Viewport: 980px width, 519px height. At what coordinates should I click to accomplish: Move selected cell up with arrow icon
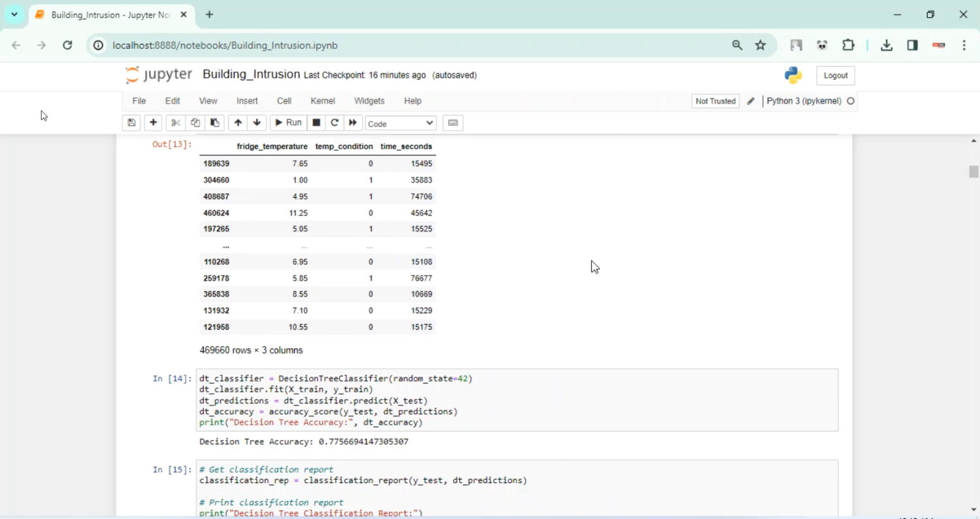click(238, 123)
